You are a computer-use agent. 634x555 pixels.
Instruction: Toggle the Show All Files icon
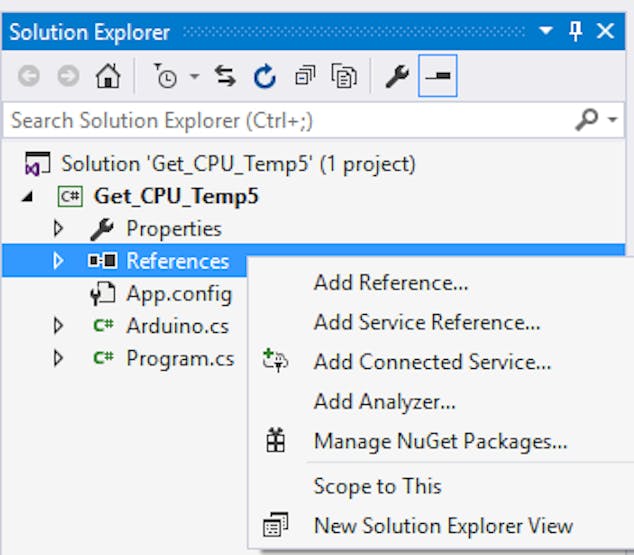click(x=345, y=77)
